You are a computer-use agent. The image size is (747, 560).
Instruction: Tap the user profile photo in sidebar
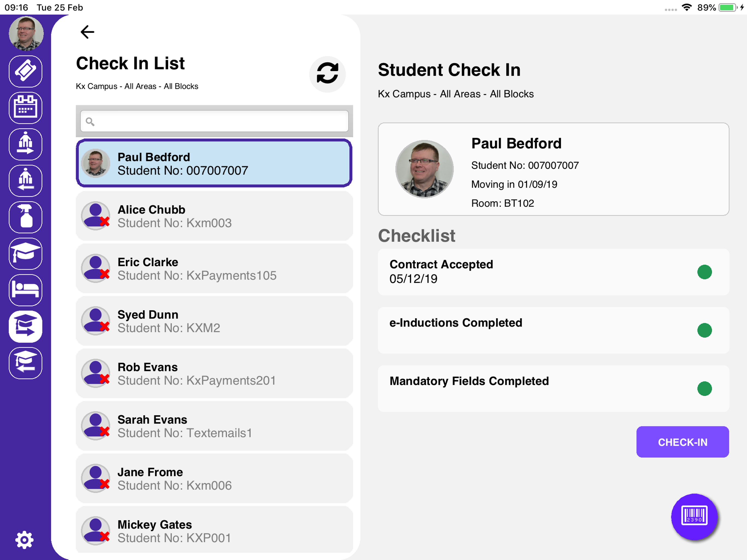(x=26, y=33)
